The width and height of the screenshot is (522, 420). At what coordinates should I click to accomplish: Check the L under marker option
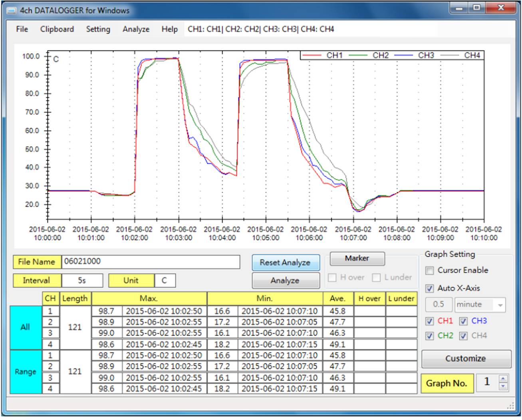(376, 277)
